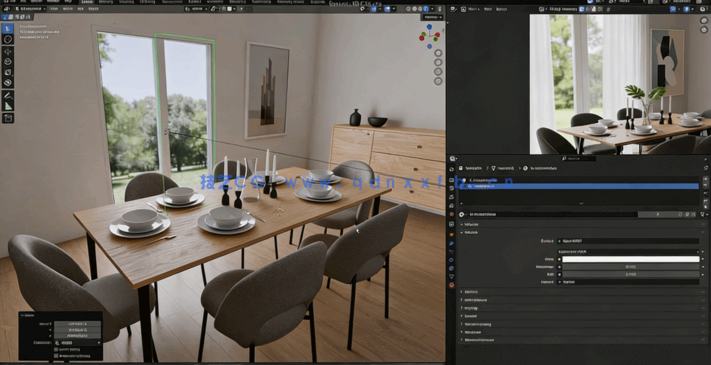Expand the Volume panel under Surface
Screen dimensions: 711x365
pyautogui.click(x=583, y=292)
